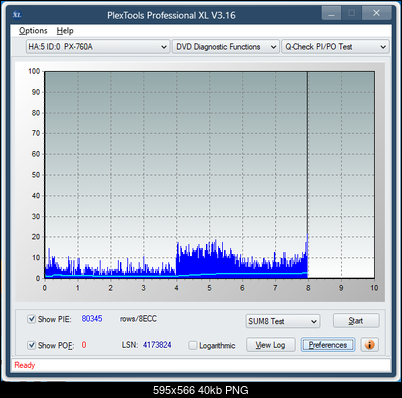Toggle the Show PIE checkbox

31,319
